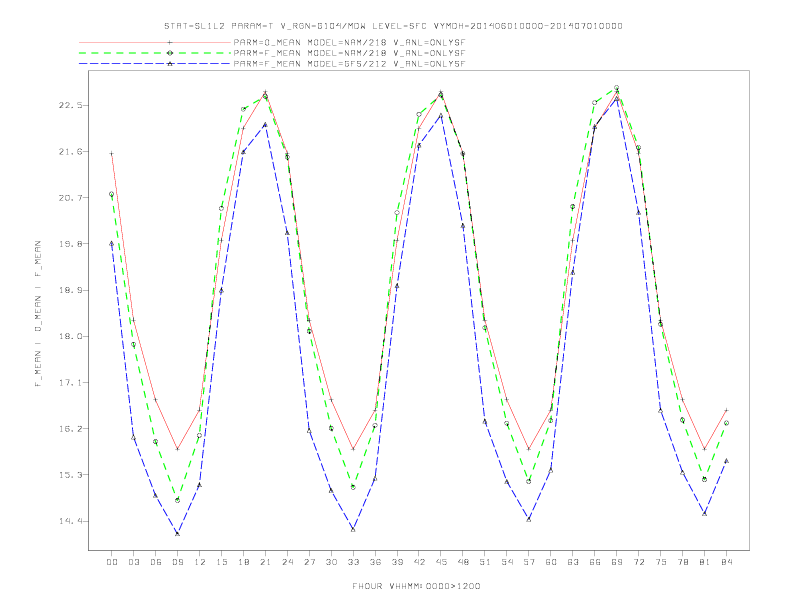Click x-axis forecast hour label 27
Screen dimensions: 792x612
point(309,562)
